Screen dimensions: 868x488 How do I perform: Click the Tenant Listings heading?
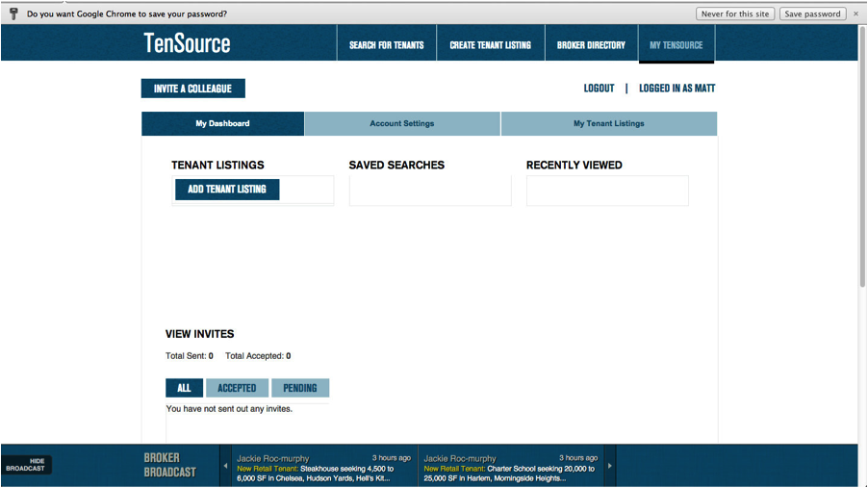[x=217, y=165]
